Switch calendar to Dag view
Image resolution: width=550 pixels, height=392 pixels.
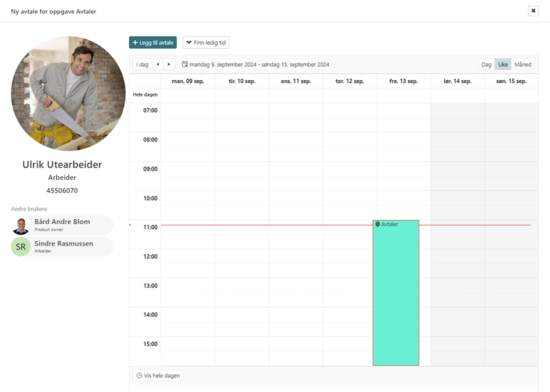pyautogui.click(x=486, y=65)
